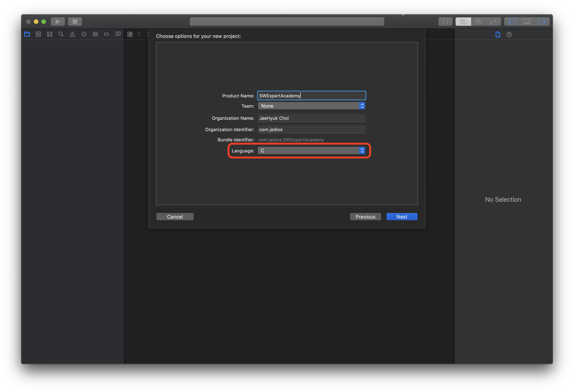The height and width of the screenshot is (392, 574).
Task: Open the Breakpoint navigator icon
Action: click(x=106, y=34)
